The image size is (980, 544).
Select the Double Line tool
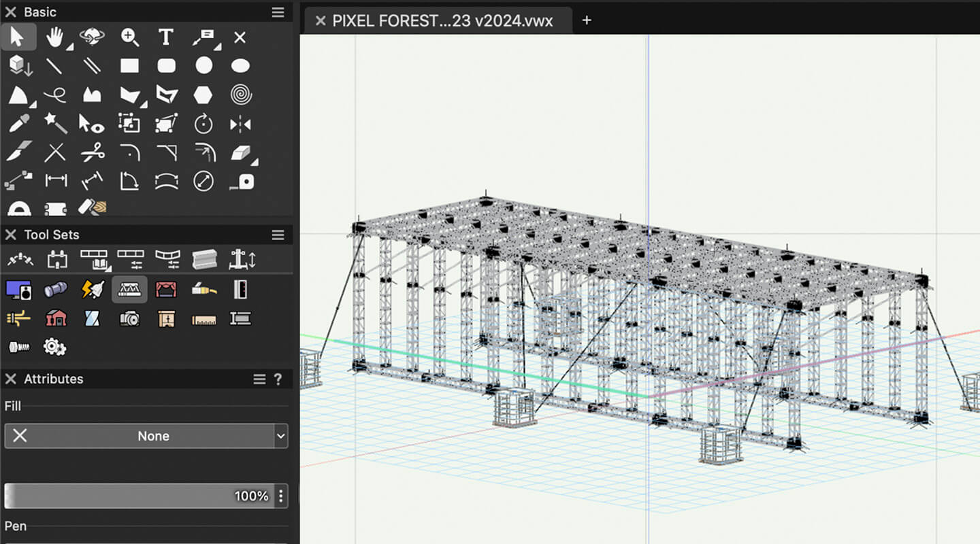click(x=92, y=66)
